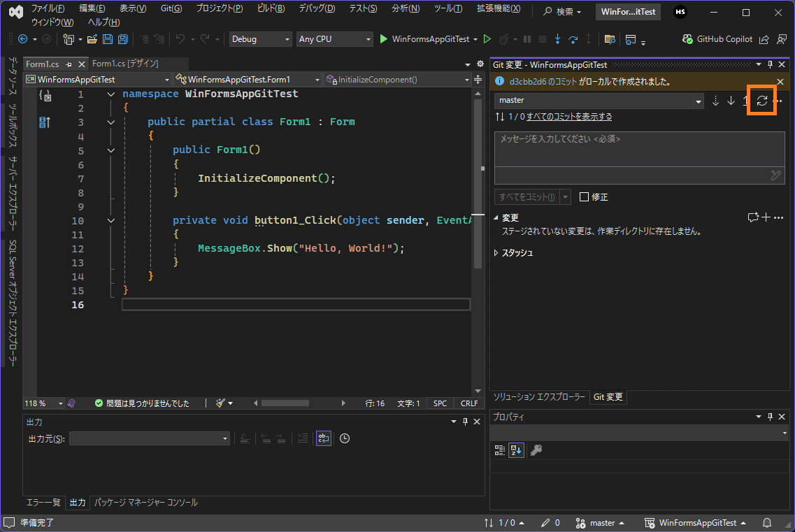Click the stage all changes plus icon
The image size is (795, 532).
click(766, 217)
